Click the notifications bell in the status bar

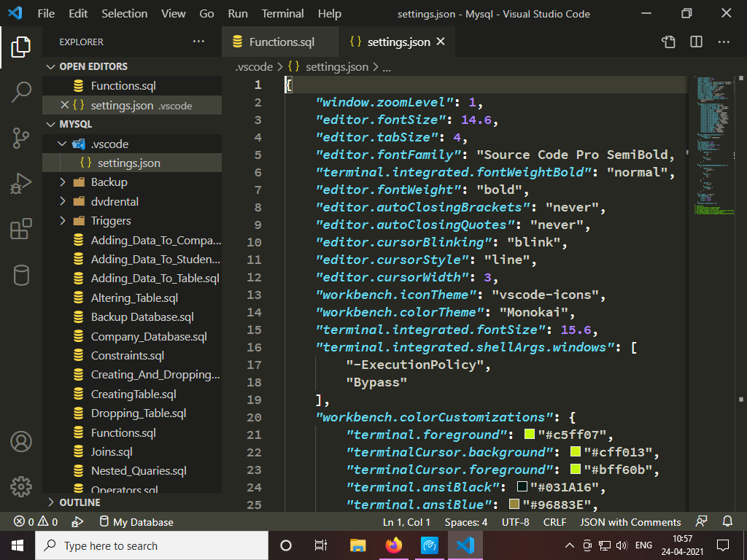tap(728, 521)
